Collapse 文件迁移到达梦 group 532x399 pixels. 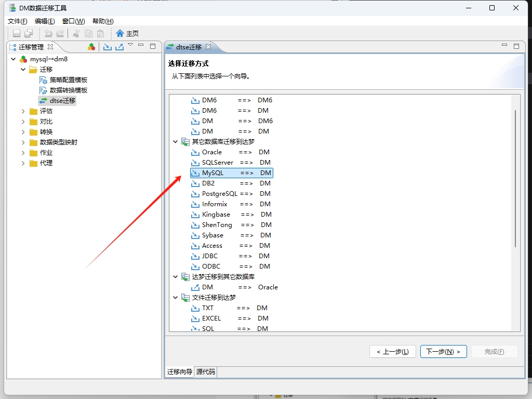(176, 298)
